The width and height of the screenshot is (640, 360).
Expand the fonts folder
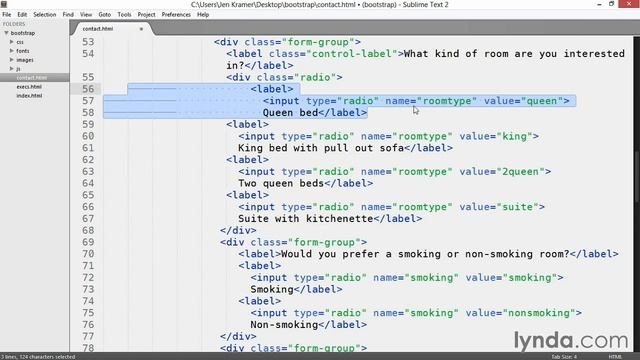[11, 51]
